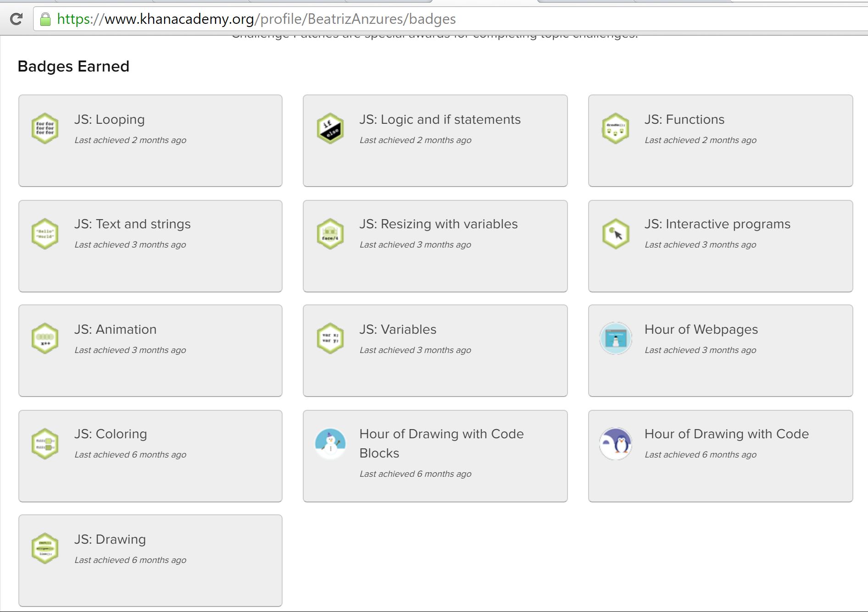
Task: Click the Text and strings badge icon
Action: (x=45, y=234)
